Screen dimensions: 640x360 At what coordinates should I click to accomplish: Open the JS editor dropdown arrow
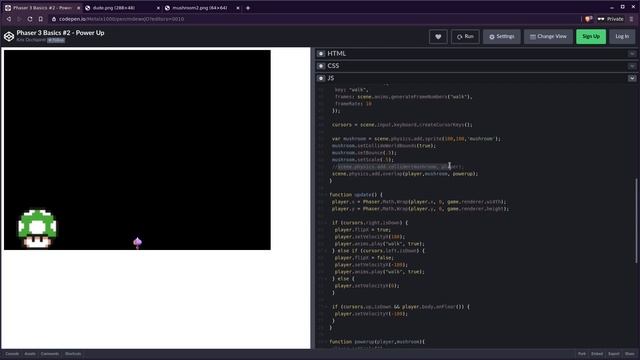(x=632, y=78)
